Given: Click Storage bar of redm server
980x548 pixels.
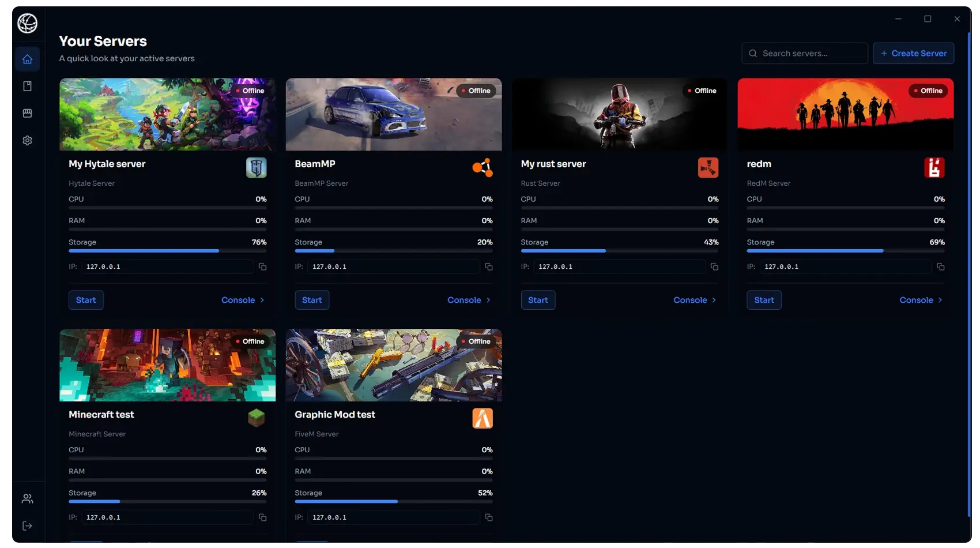Looking at the screenshot, I should point(846,251).
